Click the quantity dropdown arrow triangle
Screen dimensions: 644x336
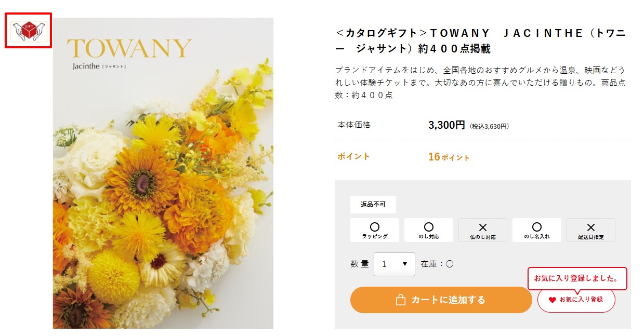404,264
